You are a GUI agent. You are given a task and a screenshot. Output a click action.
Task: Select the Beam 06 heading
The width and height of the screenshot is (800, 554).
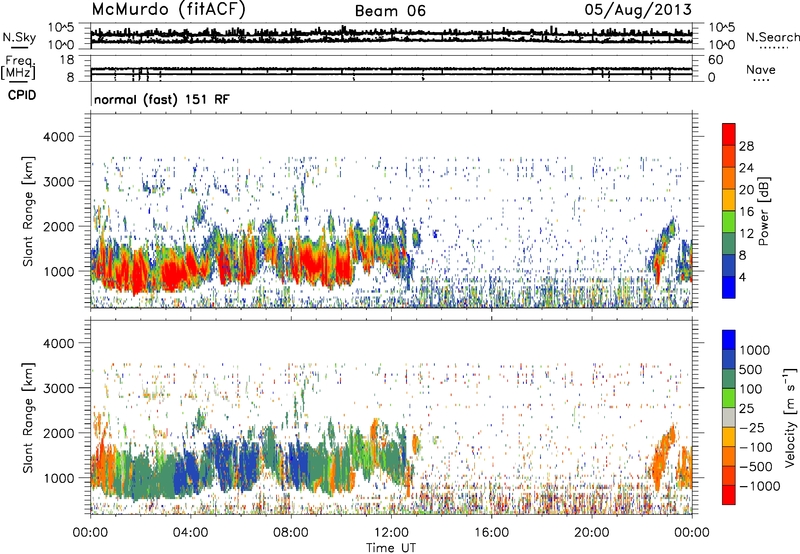pyautogui.click(x=390, y=11)
